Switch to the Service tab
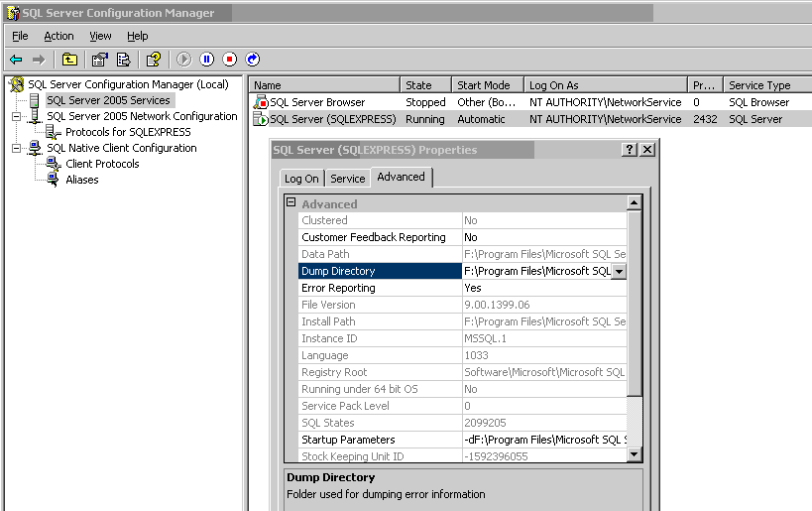This screenshot has width=812, height=511. click(347, 179)
